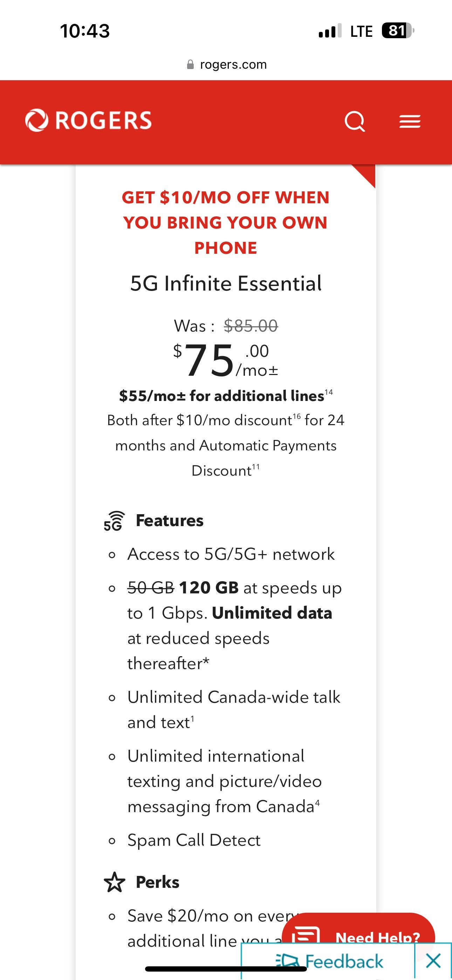This screenshot has height=980, width=452.
Task: Select the 5G Infinite Essential plan title
Action: pos(226,283)
